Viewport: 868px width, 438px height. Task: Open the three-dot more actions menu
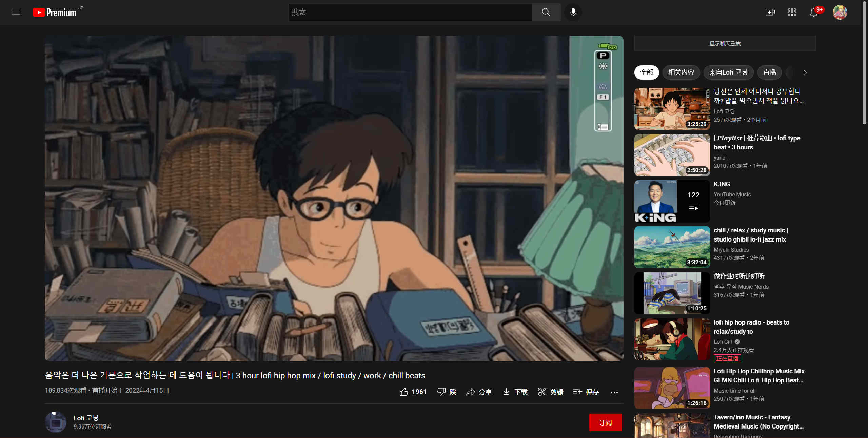tap(614, 392)
